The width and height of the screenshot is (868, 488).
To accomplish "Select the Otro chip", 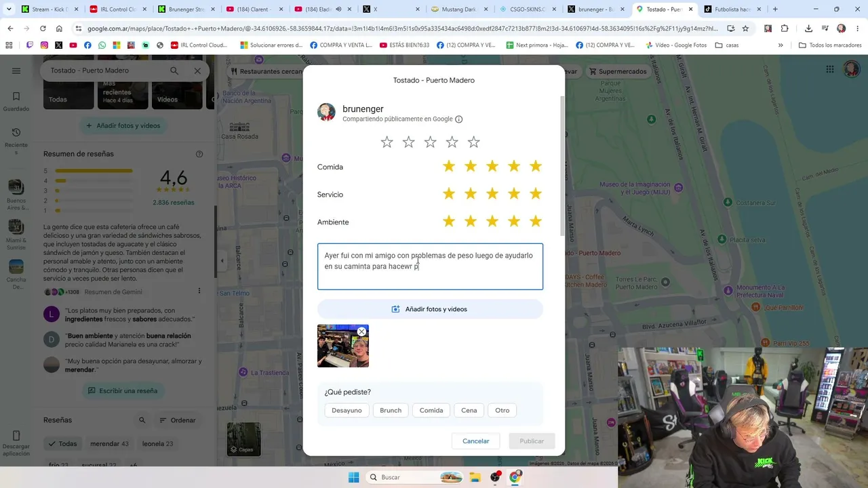I will [x=502, y=410].
